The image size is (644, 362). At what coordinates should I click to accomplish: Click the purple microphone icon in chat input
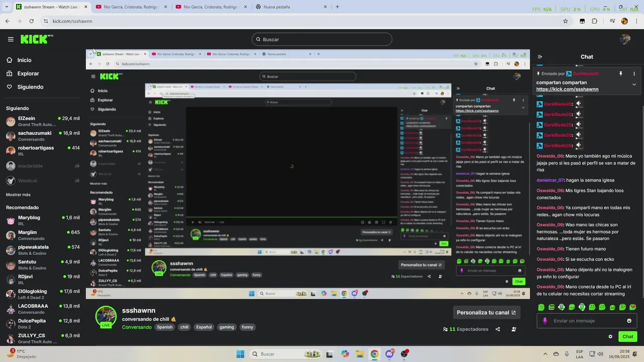(x=545, y=321)
